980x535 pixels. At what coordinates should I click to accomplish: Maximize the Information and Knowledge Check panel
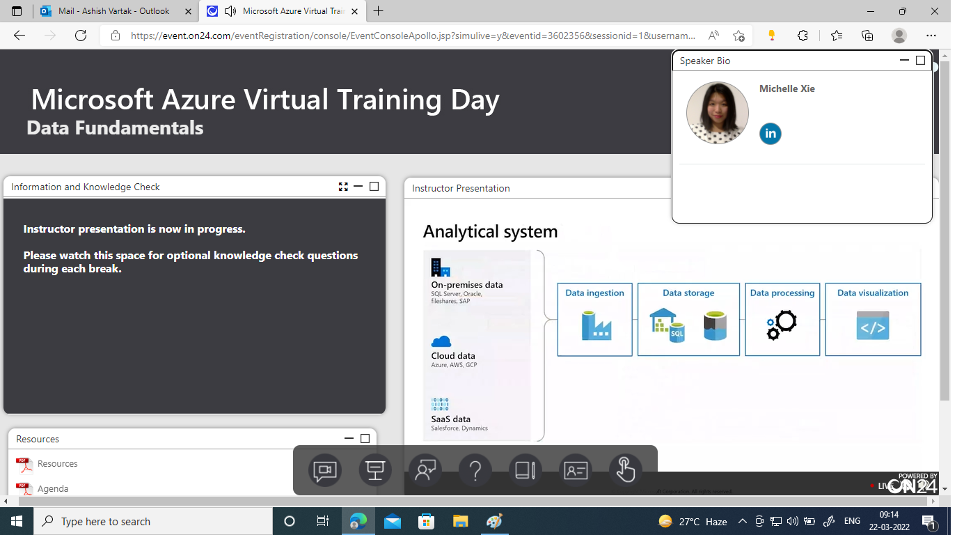pyautogui.click(x=374, y=187)
